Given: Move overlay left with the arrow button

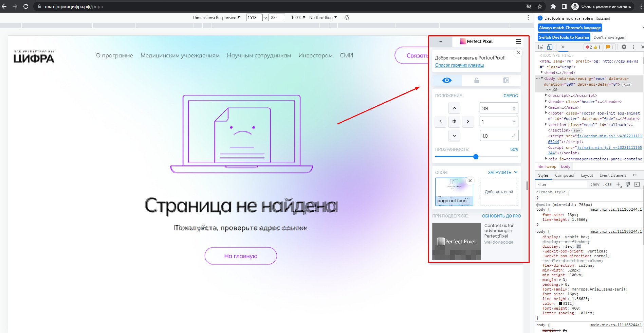Looking at the screenshot, I should (441, 121).
